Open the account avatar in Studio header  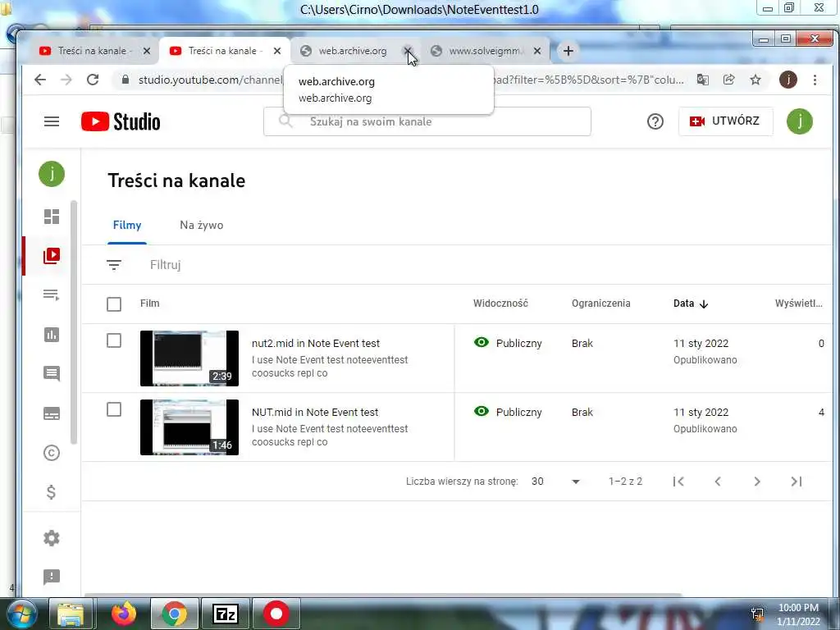pyautogui.click(x=799, y=121)
